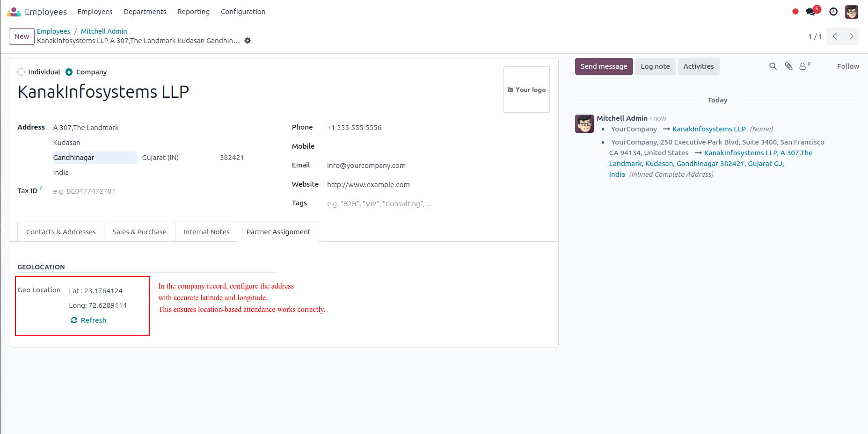Refresh the geo location coordinates
This screenshot has height=434, width=868.
(x=88, y=320)
